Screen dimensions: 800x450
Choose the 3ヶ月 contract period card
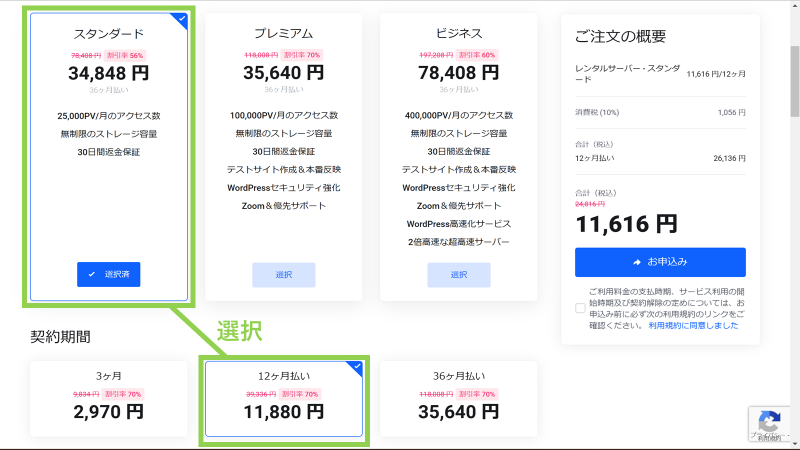pos(108,398)
